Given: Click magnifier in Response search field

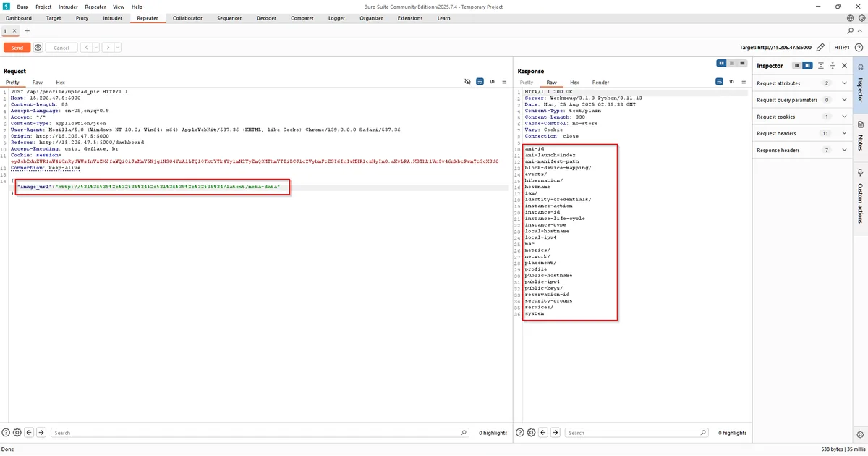Looking at the screenshot, I should tap(704, 432).
